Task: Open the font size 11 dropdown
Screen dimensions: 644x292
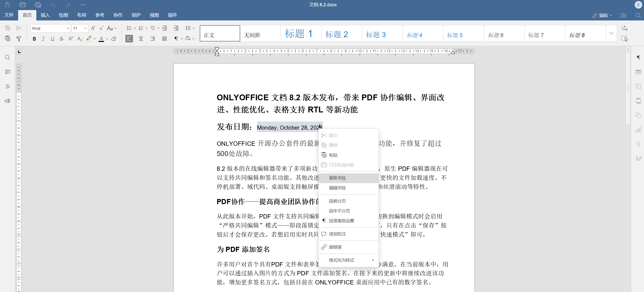Action: click(x=86, y=28)
